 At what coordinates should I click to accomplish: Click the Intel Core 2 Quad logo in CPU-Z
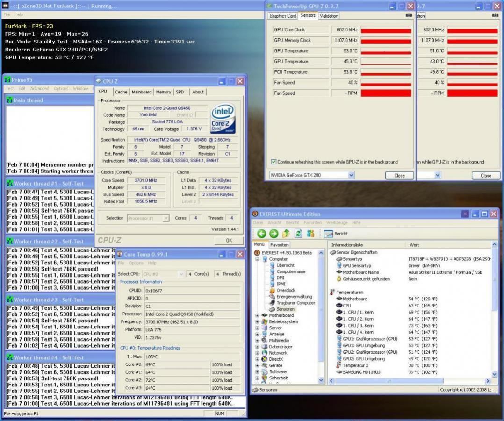click(x=223, y=119)
